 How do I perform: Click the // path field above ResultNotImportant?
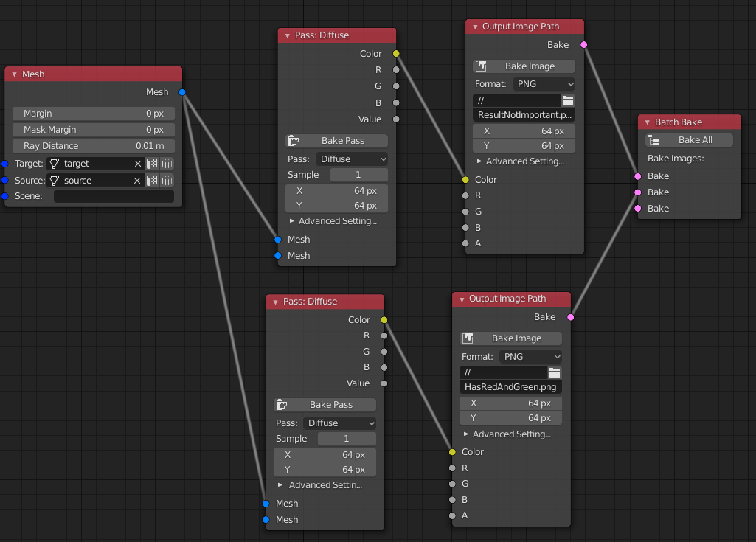point(517,100)
